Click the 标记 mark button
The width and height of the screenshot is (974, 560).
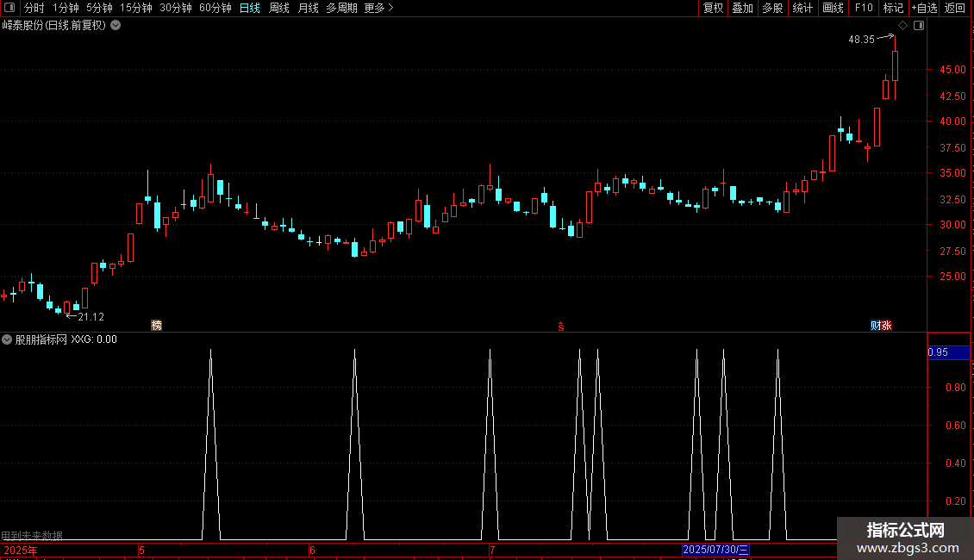(893, 8)
